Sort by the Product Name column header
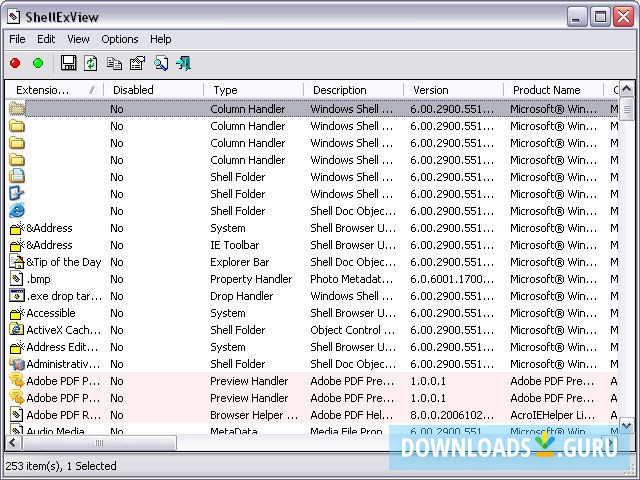 pyautogui.click(x=553, y=90)
